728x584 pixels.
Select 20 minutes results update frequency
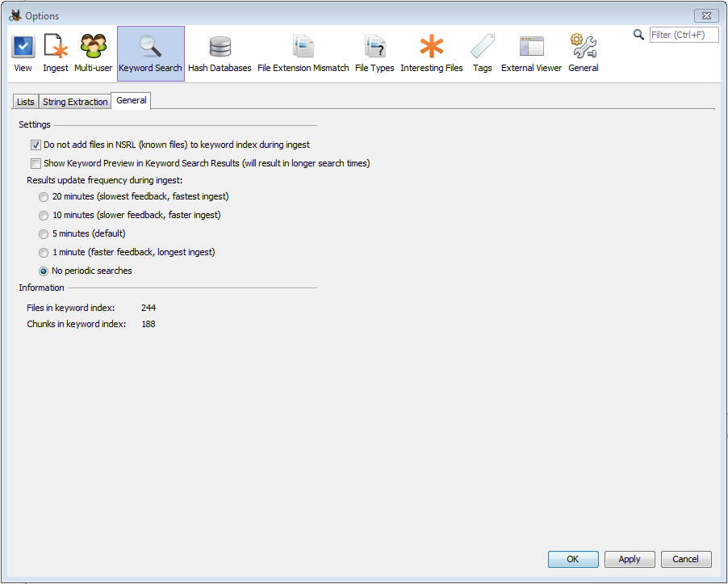(43, 196)
